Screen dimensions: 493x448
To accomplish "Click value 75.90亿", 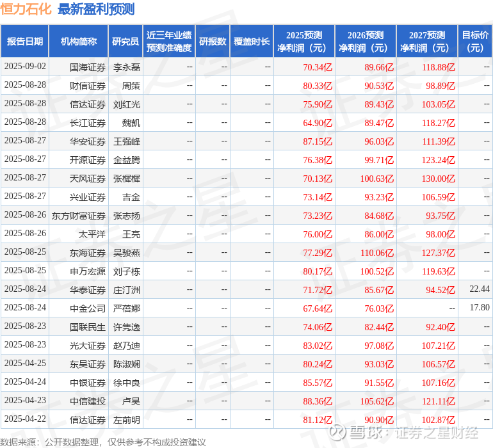I will pos(318,104).
